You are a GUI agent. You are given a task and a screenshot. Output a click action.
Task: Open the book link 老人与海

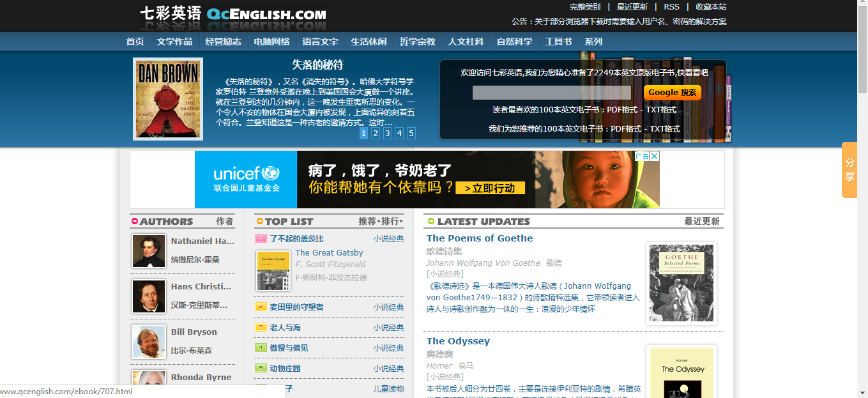[285, 328]
